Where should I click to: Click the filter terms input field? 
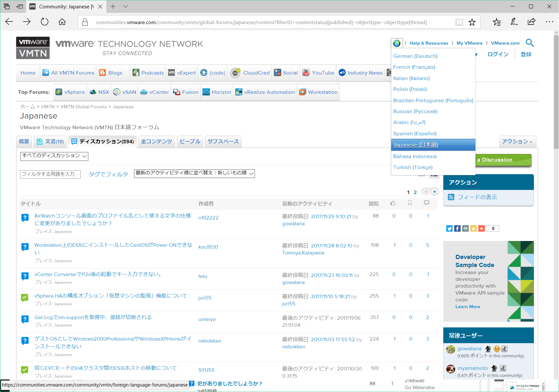click(x=50, y=174)
